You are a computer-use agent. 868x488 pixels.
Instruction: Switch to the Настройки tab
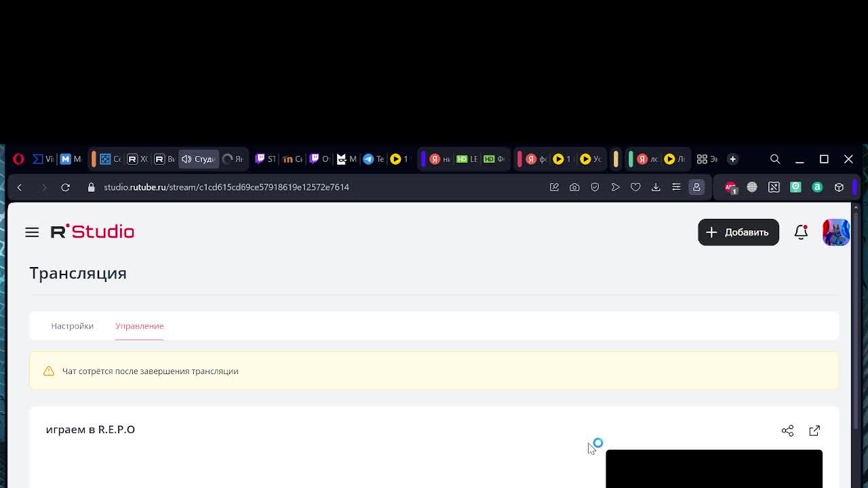click(x=72, y=326)
